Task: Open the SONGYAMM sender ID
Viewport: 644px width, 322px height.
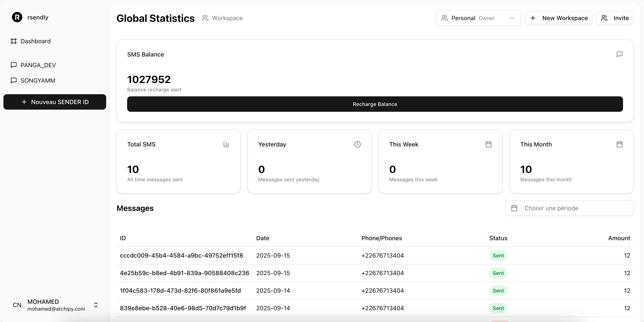Action: click(38, 80)
